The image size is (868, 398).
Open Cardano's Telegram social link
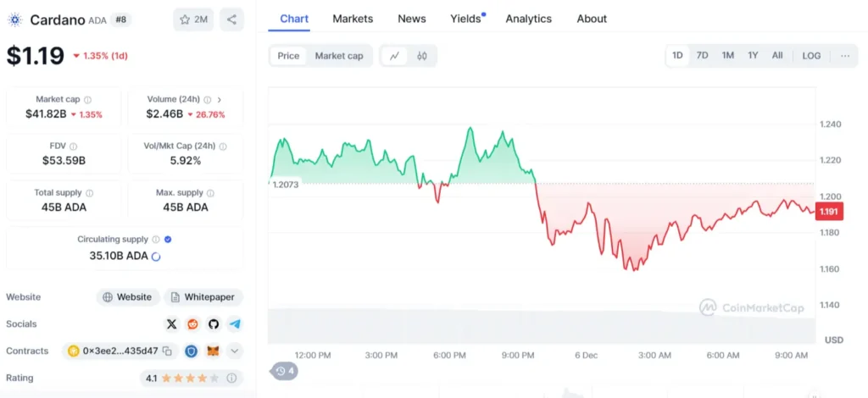[x=235, y=324]
